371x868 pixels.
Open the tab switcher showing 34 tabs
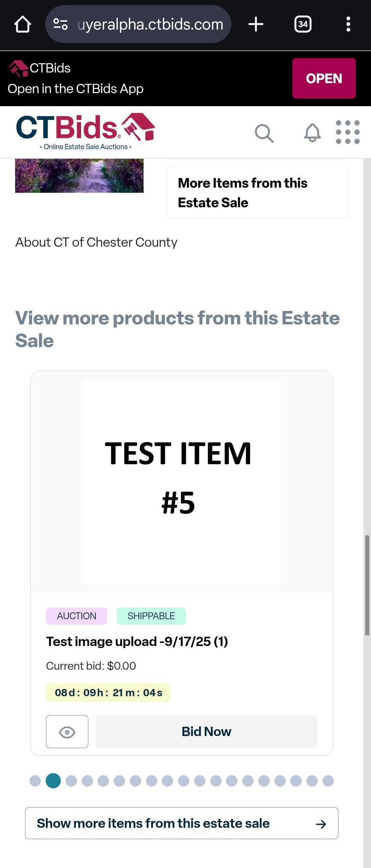click(303, 24)
